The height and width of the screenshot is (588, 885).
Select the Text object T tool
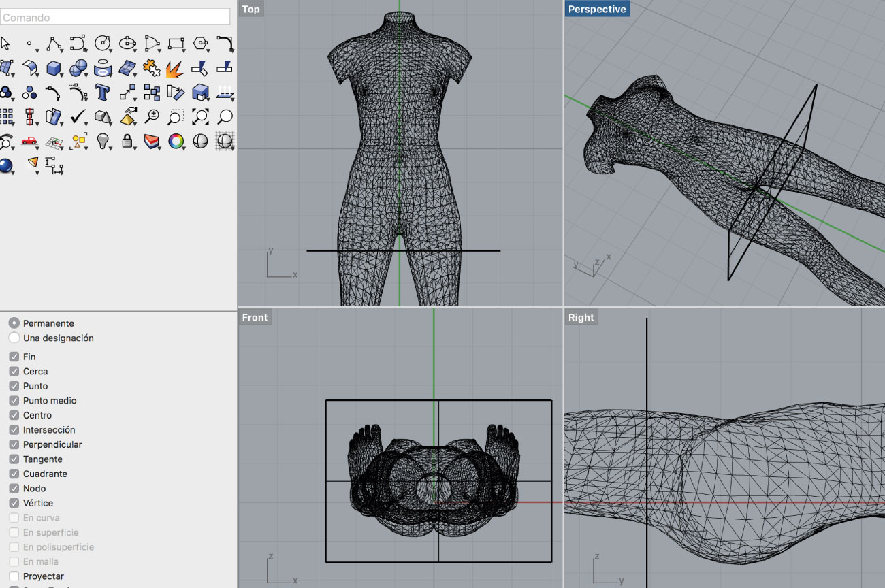tap(103, 92)
